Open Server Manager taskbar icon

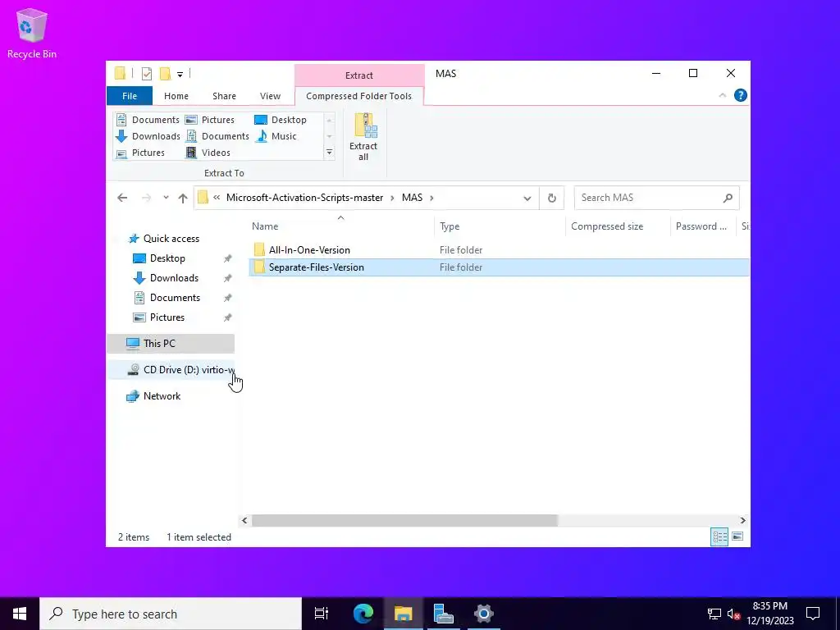(443, 614)
